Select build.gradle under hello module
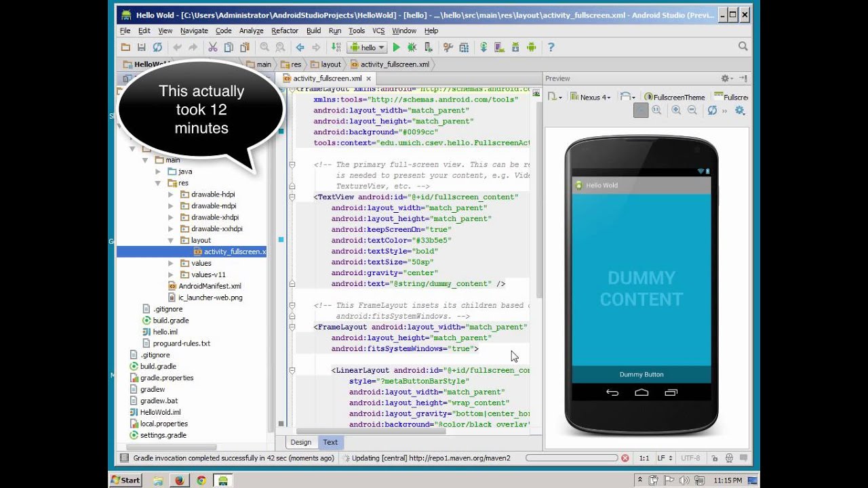The height and width of the screenshot is (488, 868). [x=165, y=320]
